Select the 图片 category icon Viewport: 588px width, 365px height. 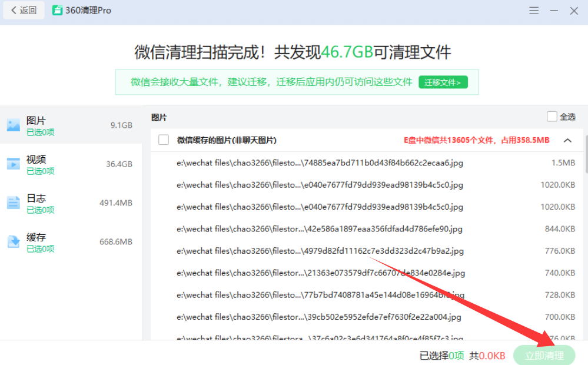click(x=13, y=125)
